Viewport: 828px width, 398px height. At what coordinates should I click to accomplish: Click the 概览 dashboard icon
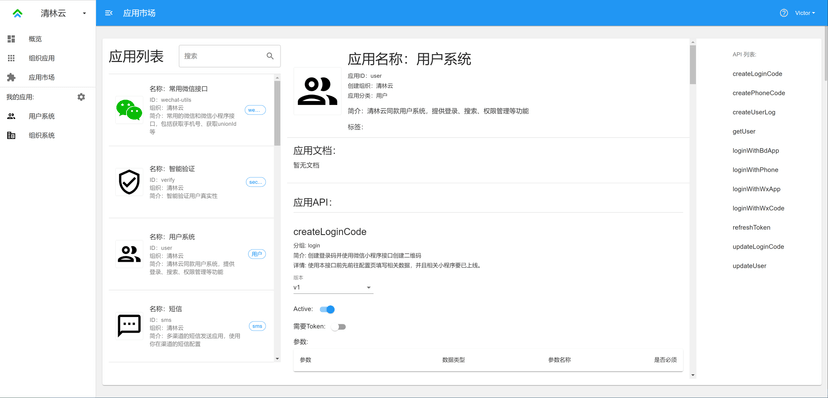11,39
